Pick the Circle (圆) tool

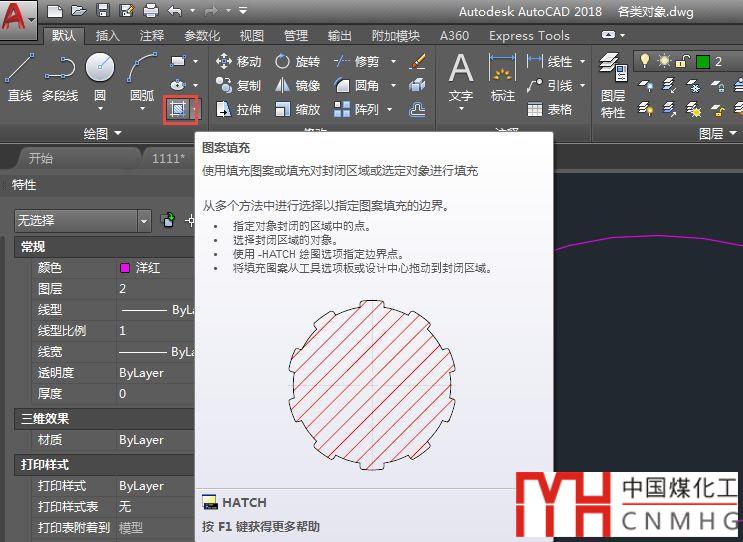[100, 77]
